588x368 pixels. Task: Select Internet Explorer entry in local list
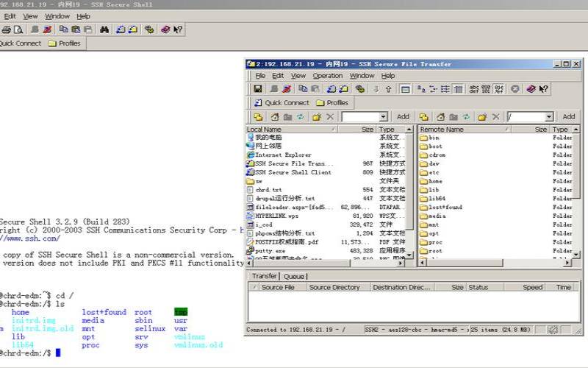coord(283,155)
